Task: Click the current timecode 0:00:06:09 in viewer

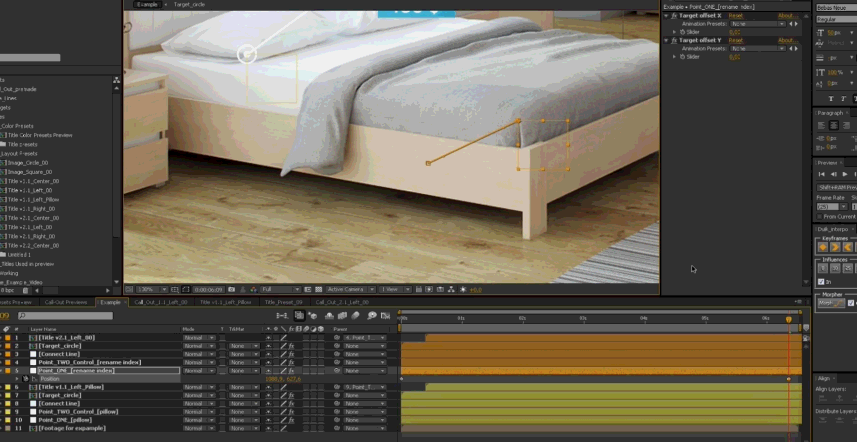Action: click(208, 290)
